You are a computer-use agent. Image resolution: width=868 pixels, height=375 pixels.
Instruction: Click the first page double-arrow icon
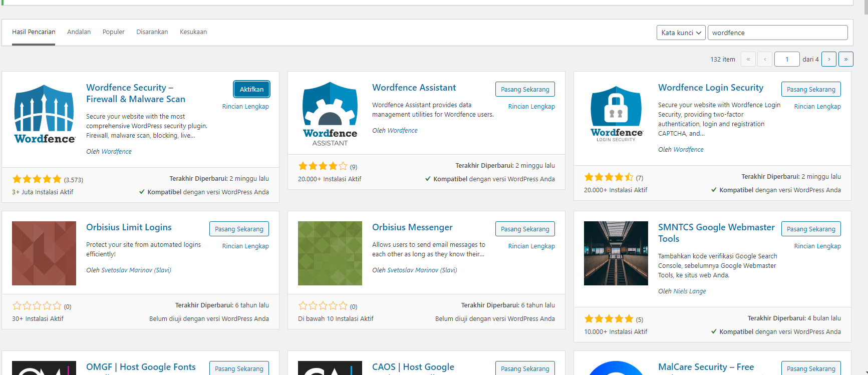coord(748,59)
